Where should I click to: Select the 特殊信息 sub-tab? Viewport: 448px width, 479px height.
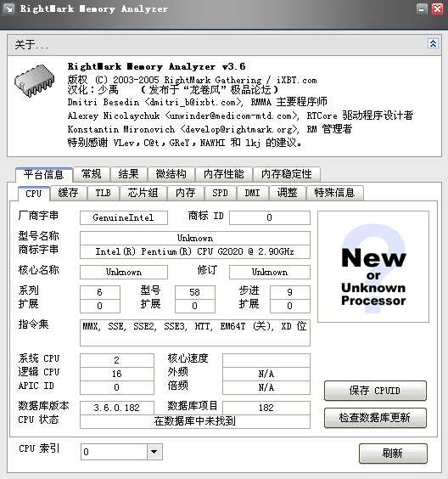click(334, 193)
